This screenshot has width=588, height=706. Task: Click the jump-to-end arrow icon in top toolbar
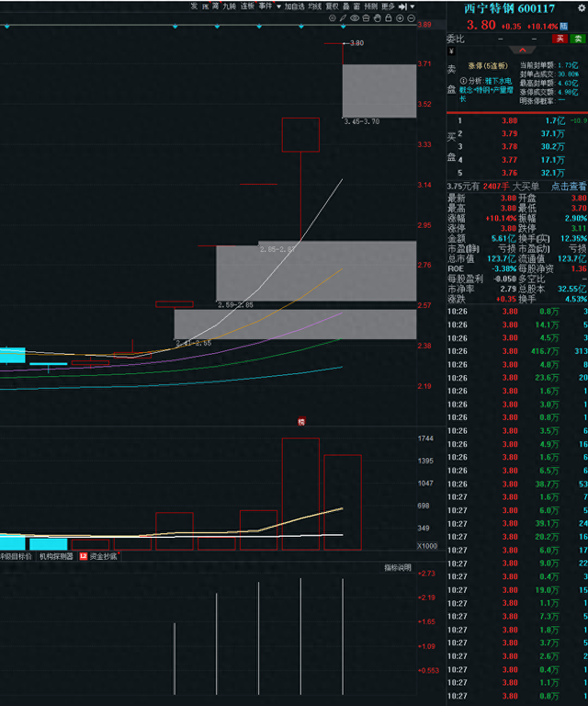[x=402, y=6]
